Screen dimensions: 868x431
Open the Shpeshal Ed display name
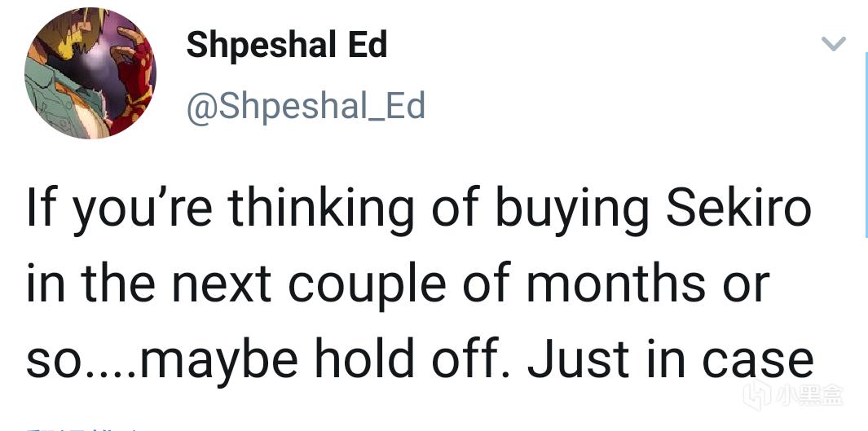(x=286, y=46)
